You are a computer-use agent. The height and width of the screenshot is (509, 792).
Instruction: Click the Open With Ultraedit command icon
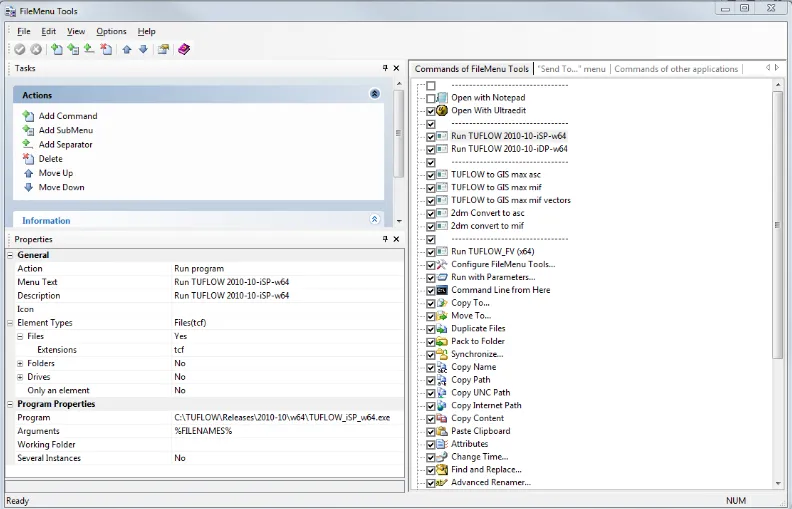pyautogui.click(x=442, y=110)
